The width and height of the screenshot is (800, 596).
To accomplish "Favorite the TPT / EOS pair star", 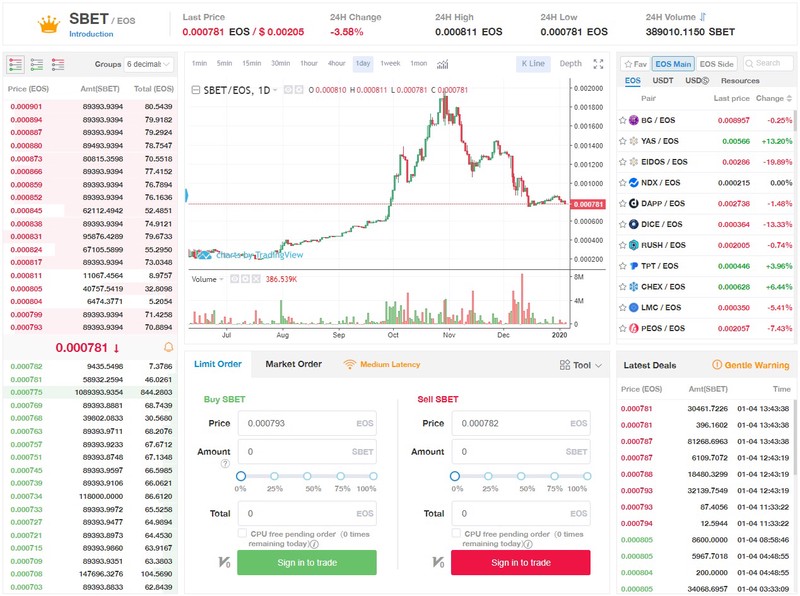I will (x=622, y=266).
